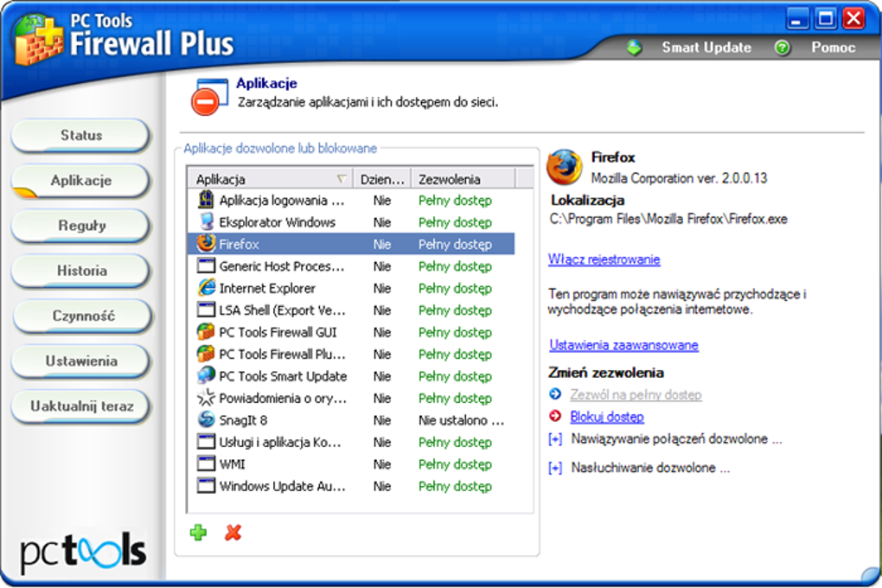Open the Reguły section
This screenshot has width=882, height=588.
[x=81, y=225]
